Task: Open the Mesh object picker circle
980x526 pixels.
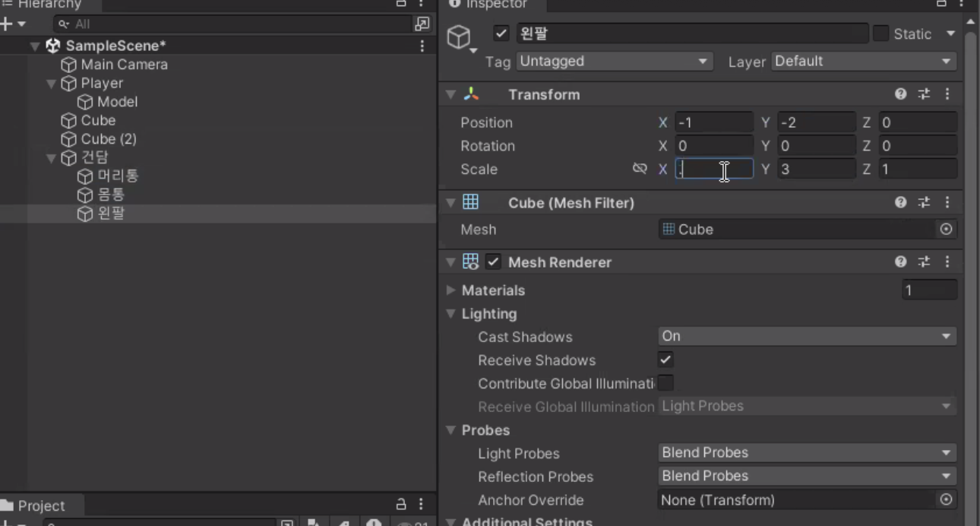Action: point(947,230)
